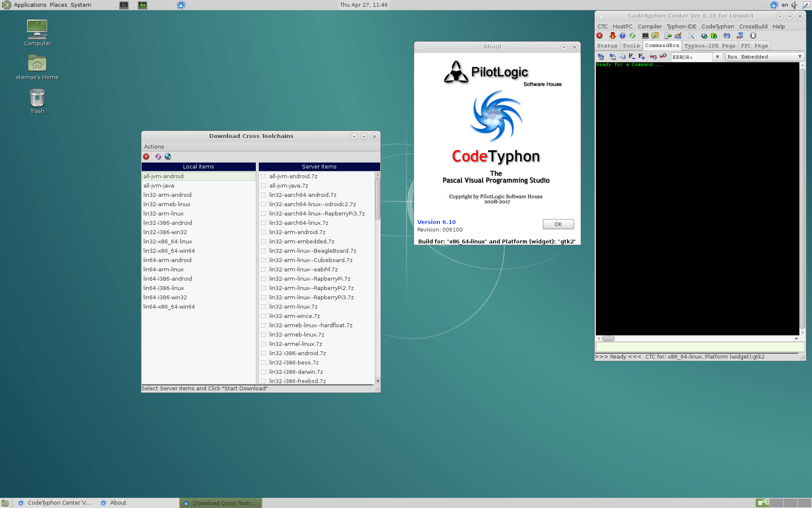
Task: Open the Actions menu in Download Cross Toolchains
Action: (154, 146)
